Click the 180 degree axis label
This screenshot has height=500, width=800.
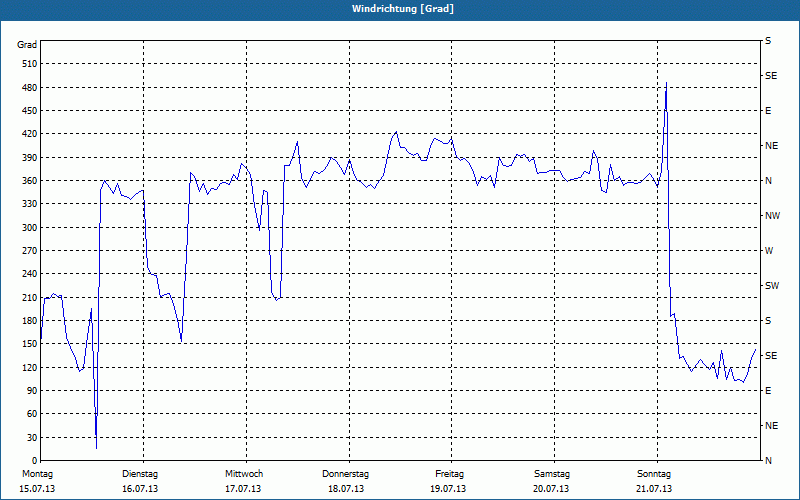click(30, 321)
